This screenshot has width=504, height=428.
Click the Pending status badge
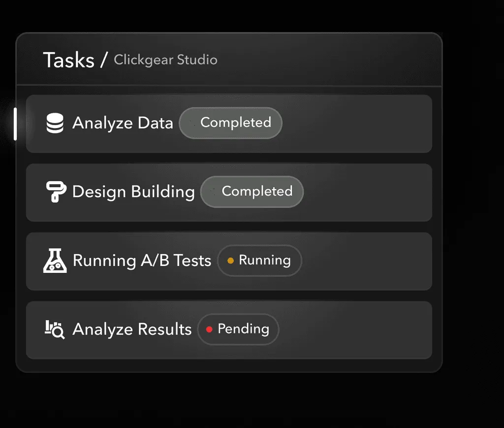tap(238, 329)
